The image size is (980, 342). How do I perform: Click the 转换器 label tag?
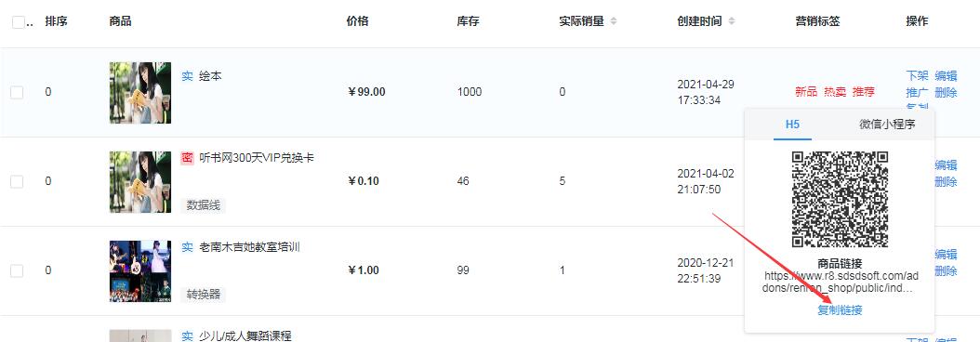point(203,295)
